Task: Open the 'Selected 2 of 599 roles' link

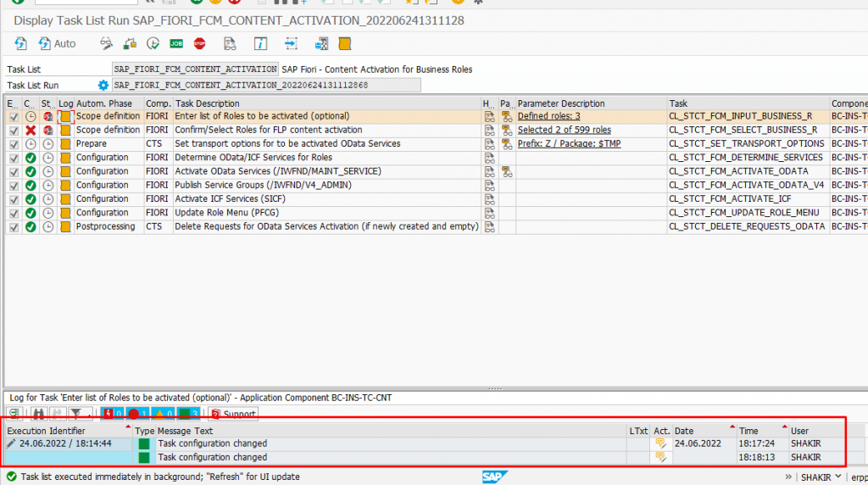Action: (x=564, y=130)
